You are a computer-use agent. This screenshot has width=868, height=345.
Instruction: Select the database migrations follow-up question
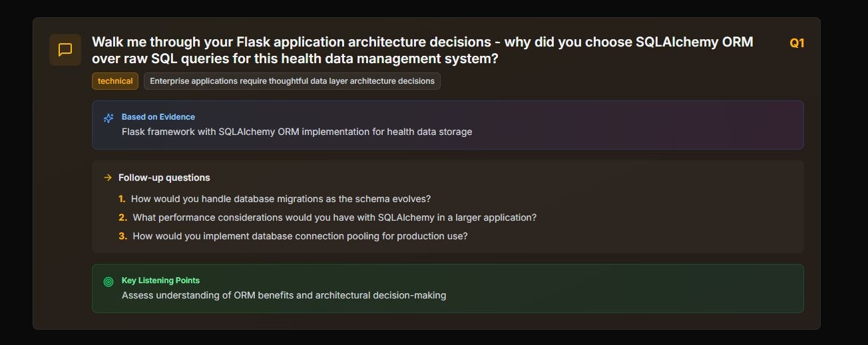[281, 199]
